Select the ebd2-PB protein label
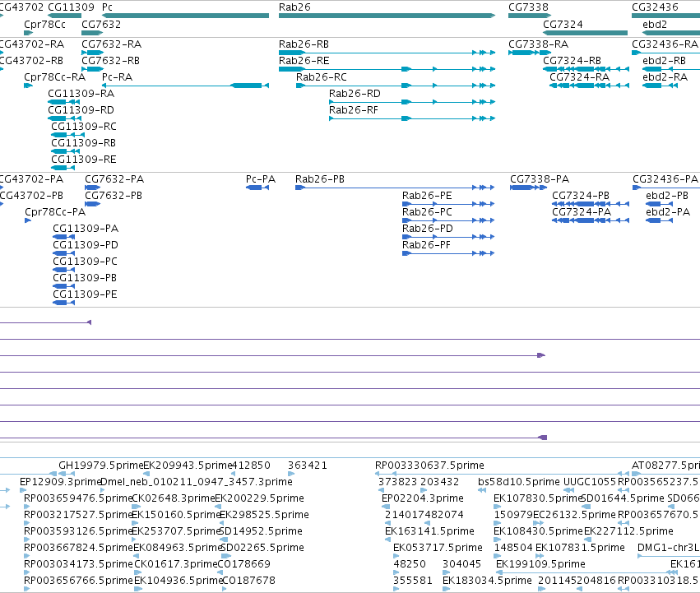Image resolution: width=700 pixels, height=593 pixels. coord(667,196)
